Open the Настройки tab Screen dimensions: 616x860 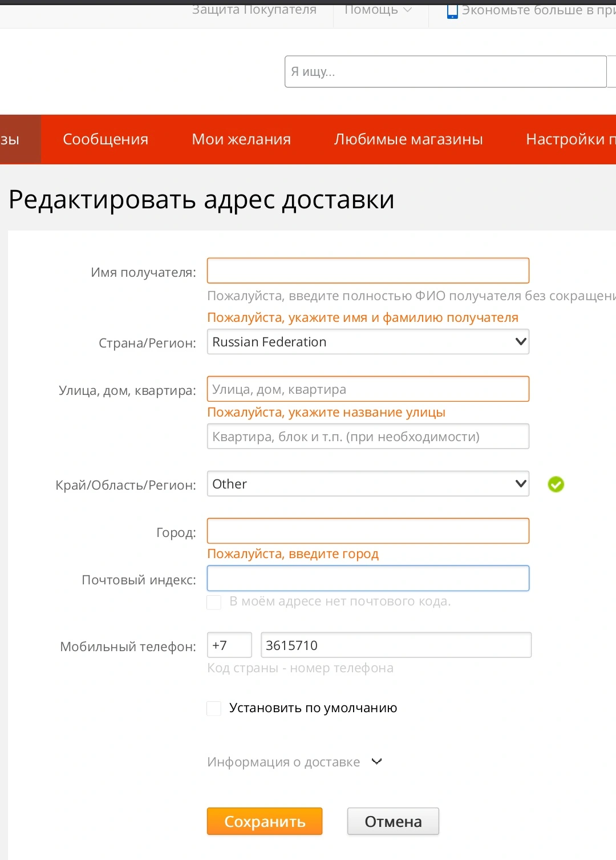[570, 139]
